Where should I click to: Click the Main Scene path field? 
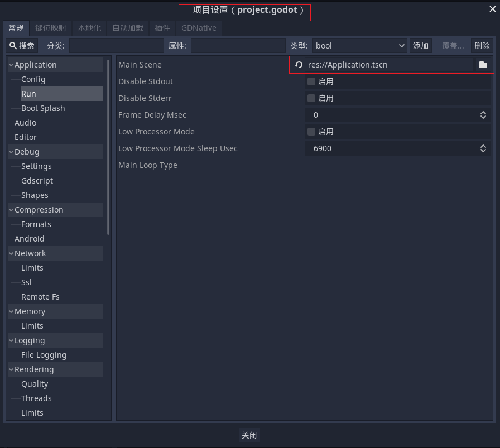(389, 65)
